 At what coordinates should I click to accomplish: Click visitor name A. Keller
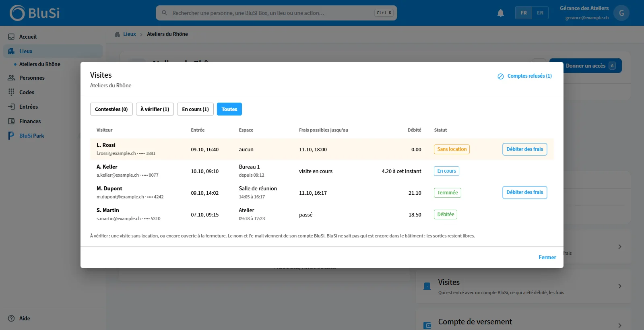[x=107, y=167]
